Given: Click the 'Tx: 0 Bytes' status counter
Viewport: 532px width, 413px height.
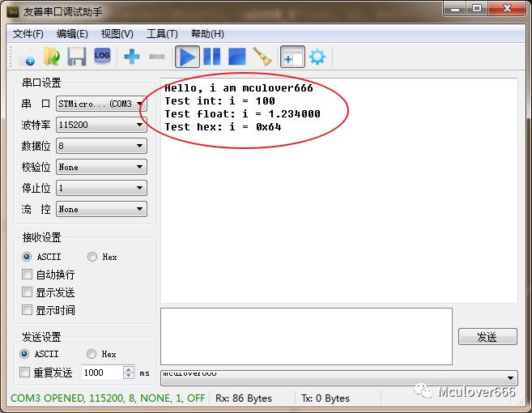Looking at the screenshot, I should pyautogui.click(x=326, y=398).
